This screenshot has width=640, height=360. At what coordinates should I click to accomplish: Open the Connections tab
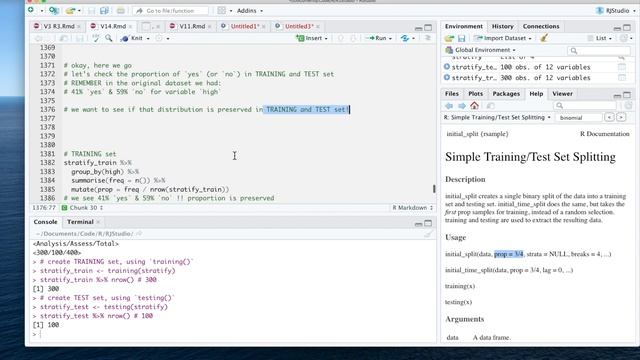point(541,26)
